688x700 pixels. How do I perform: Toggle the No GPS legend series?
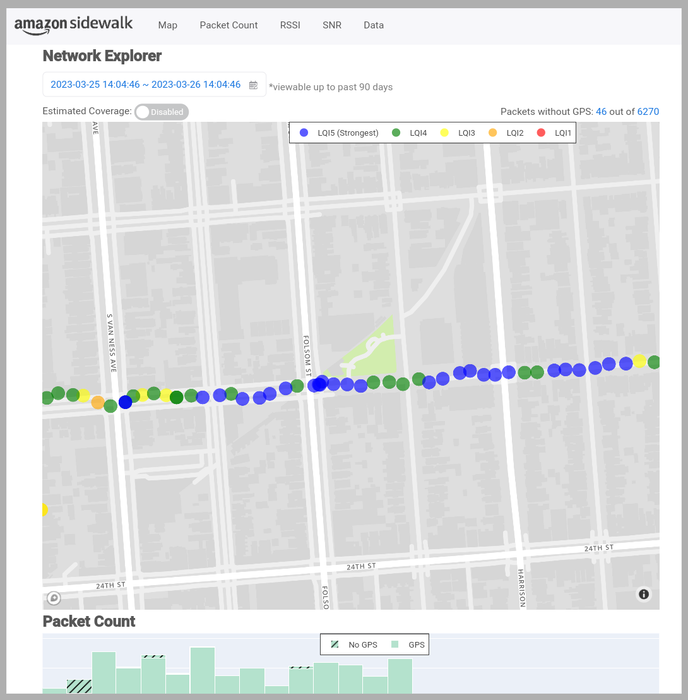pos(337,645)
